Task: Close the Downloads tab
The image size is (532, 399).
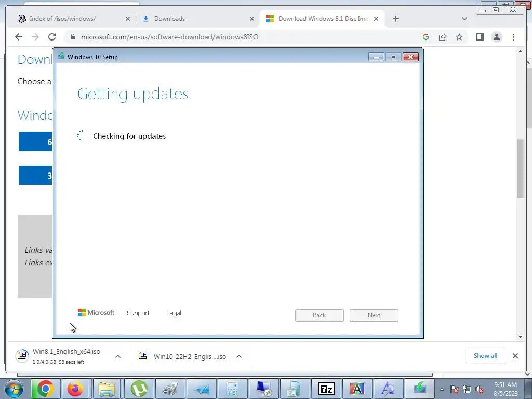Action: 252,19
